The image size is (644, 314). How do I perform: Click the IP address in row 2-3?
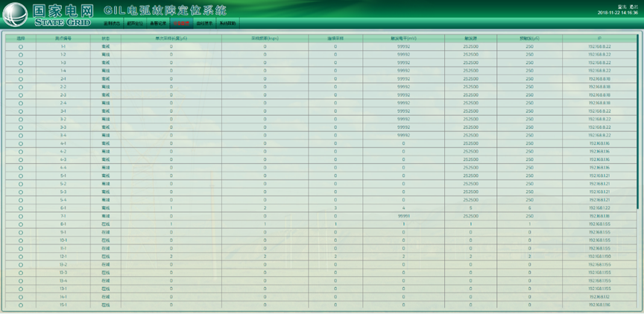click(x=599, y=95)
